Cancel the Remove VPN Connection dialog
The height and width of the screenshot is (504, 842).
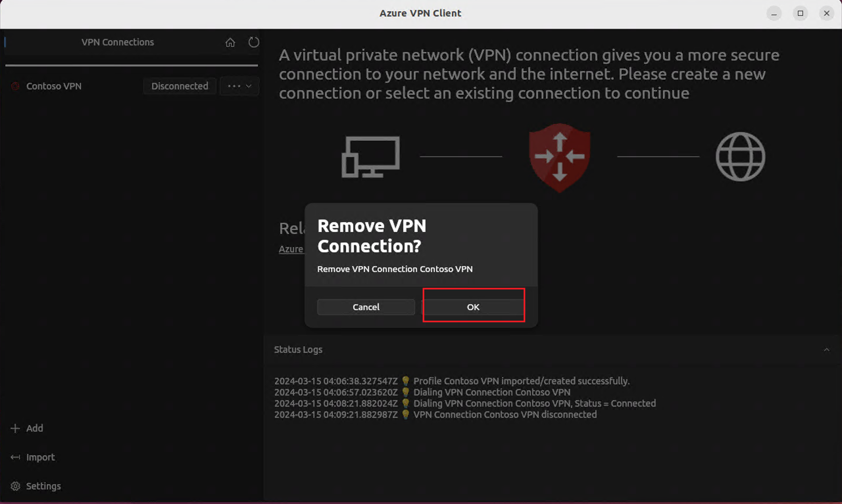pyautogui.click(x=366, y=307)
